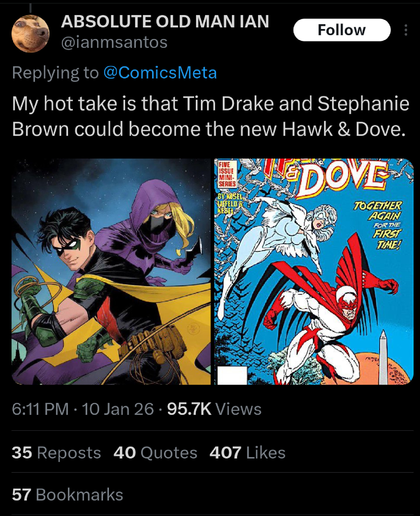The image size is (420, 516).
Task: View the 407 Likes list
Action: [247, 453]
